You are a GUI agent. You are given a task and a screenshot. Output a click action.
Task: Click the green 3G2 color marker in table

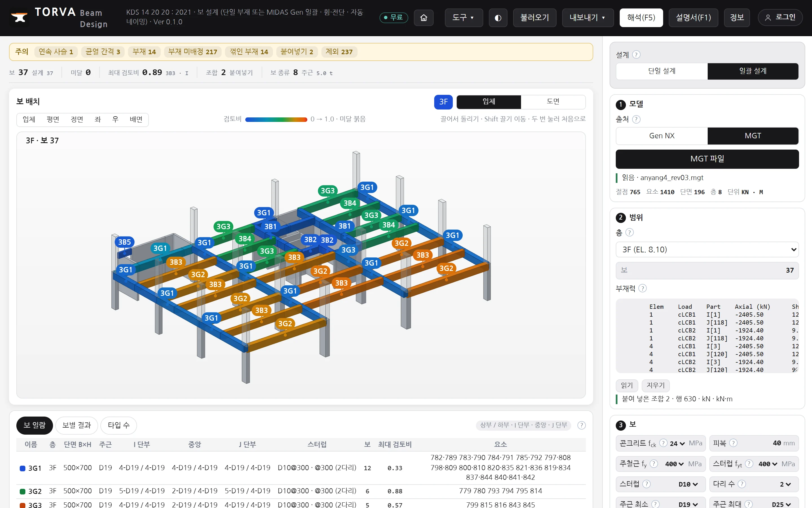click(x=23, y=491)
